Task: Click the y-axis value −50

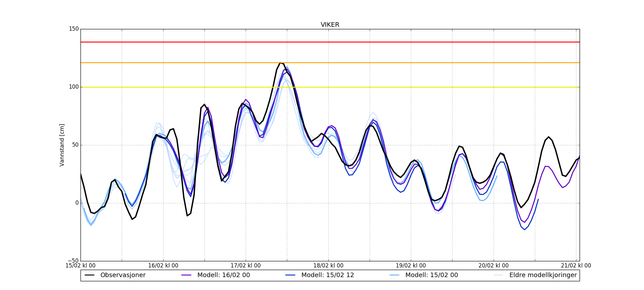Action: coord(73,261)
